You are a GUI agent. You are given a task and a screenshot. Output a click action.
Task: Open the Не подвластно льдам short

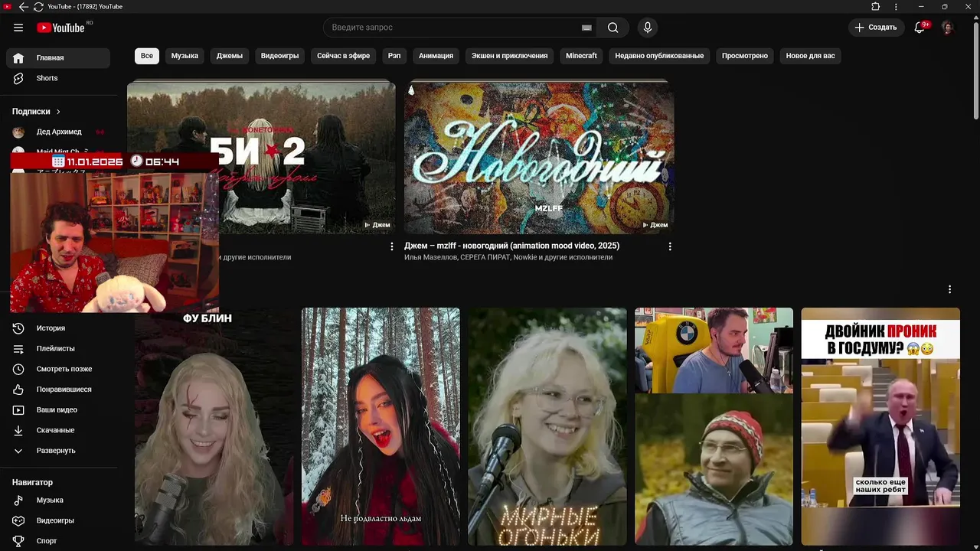(381, 427)
